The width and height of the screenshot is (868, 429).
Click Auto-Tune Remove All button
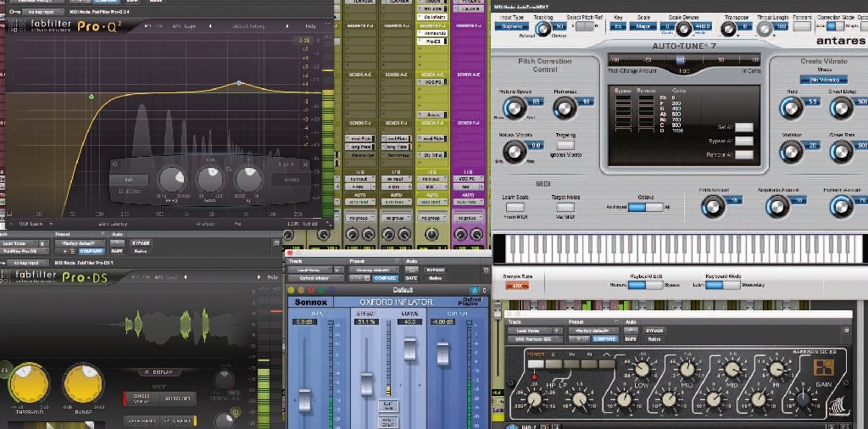tap(744, 155)
